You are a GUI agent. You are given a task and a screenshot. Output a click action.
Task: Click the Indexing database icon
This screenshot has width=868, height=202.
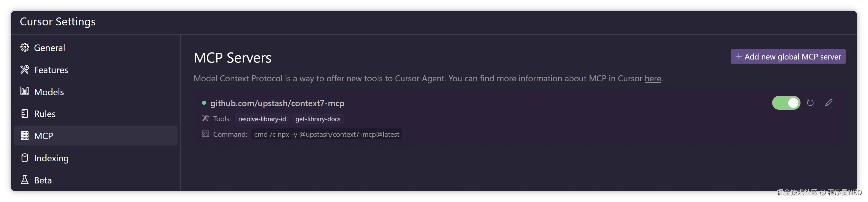(25, 158)
